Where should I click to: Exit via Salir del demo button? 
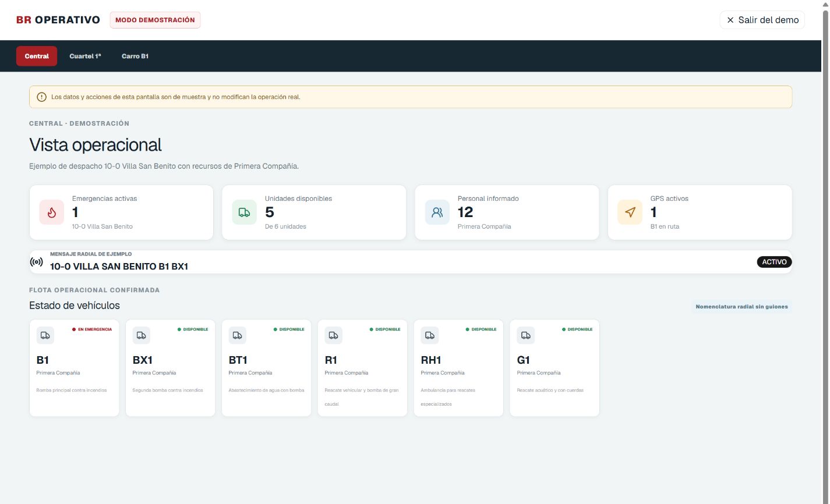click(762, 20)
